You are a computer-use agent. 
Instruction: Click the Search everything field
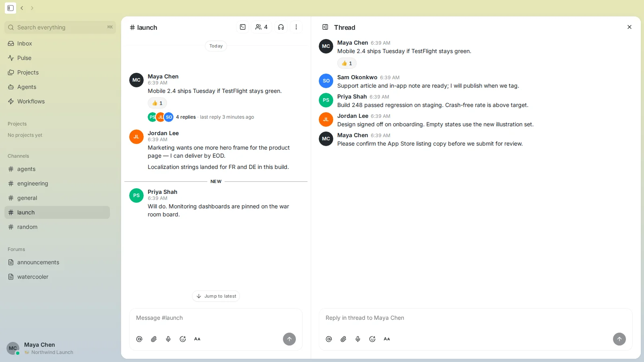(60, 27)
